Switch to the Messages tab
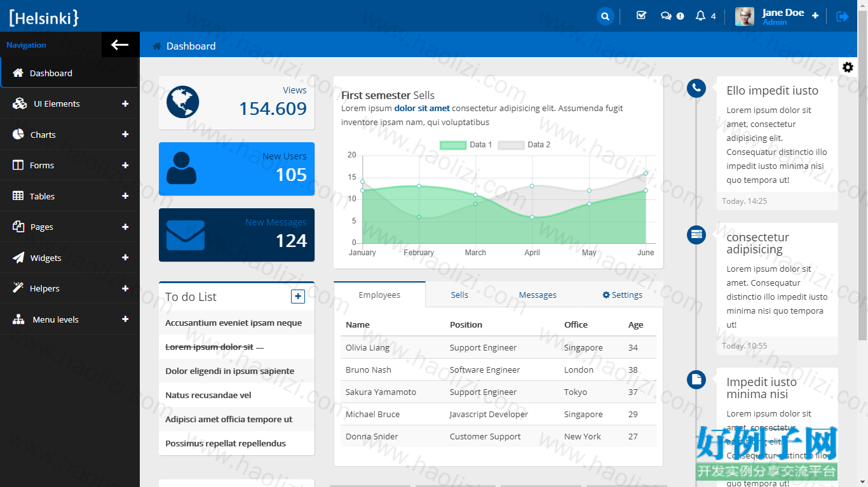 point(538,295)
